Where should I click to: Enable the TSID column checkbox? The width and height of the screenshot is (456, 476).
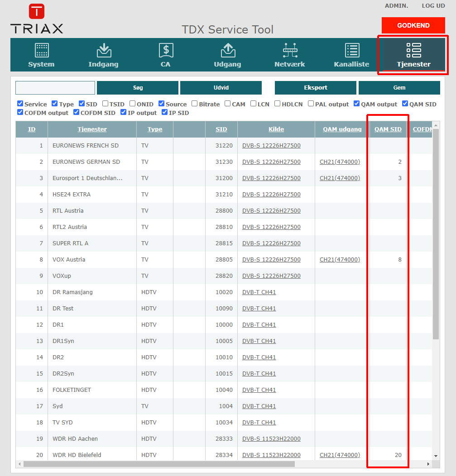pos(106,104)
